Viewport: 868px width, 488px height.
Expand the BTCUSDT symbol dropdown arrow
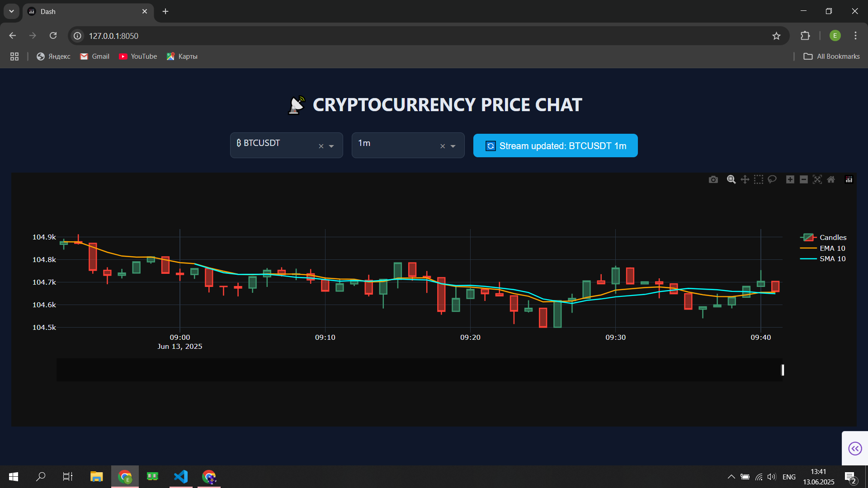(331, 146)
